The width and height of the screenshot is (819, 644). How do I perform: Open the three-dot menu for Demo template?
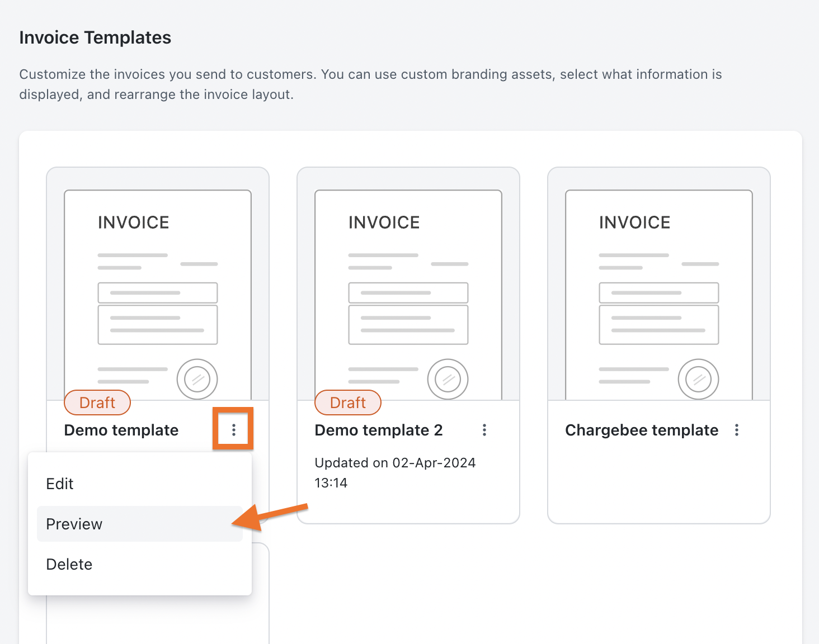click(233, 429)
